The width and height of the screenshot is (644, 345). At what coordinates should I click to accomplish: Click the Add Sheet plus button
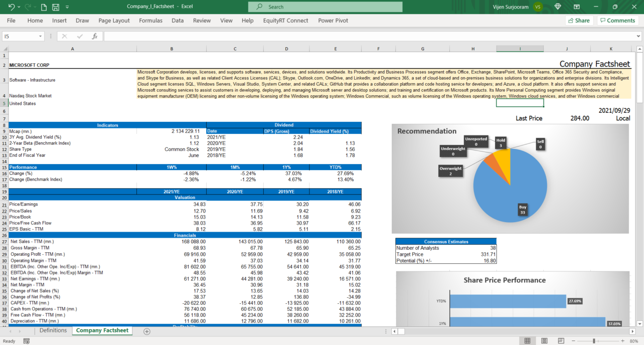pyautogui.click(x=146, y=331)
